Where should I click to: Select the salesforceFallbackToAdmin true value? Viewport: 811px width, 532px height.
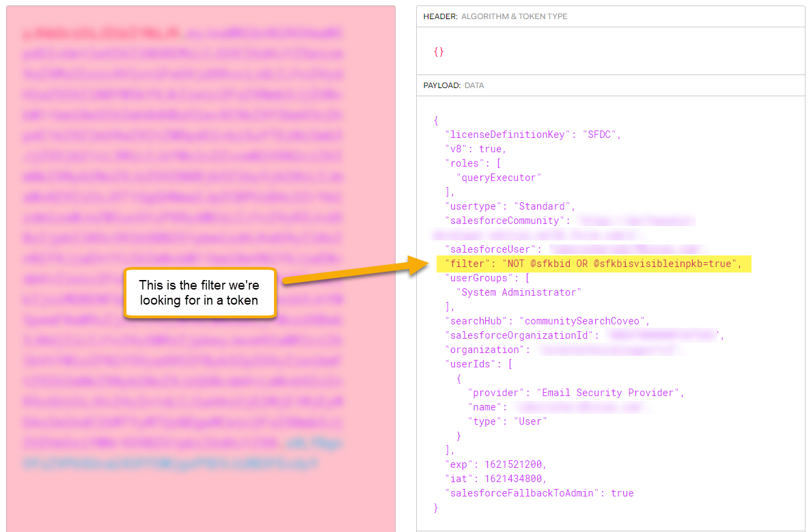623,492
